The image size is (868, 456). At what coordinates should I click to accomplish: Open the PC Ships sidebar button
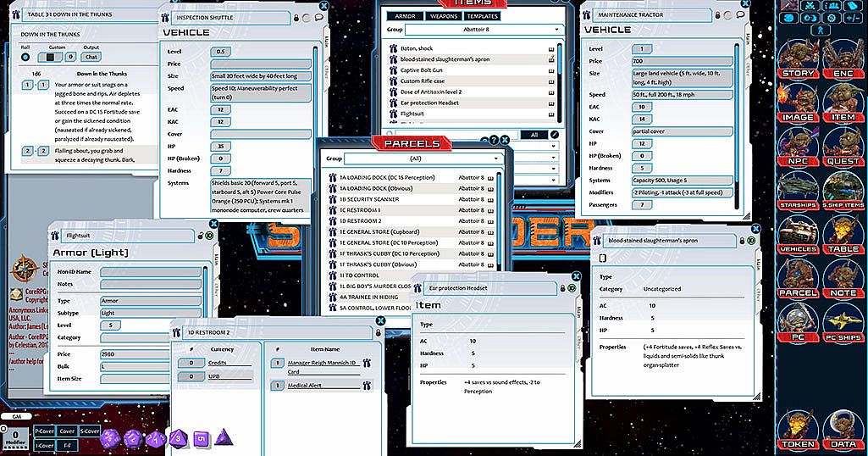[843, 323]
